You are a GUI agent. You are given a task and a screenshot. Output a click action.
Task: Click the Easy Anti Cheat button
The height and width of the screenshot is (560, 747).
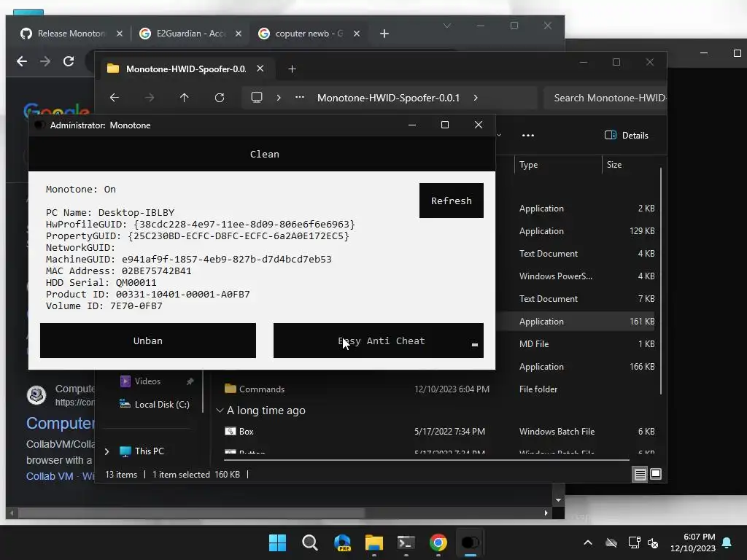[379, 341]
